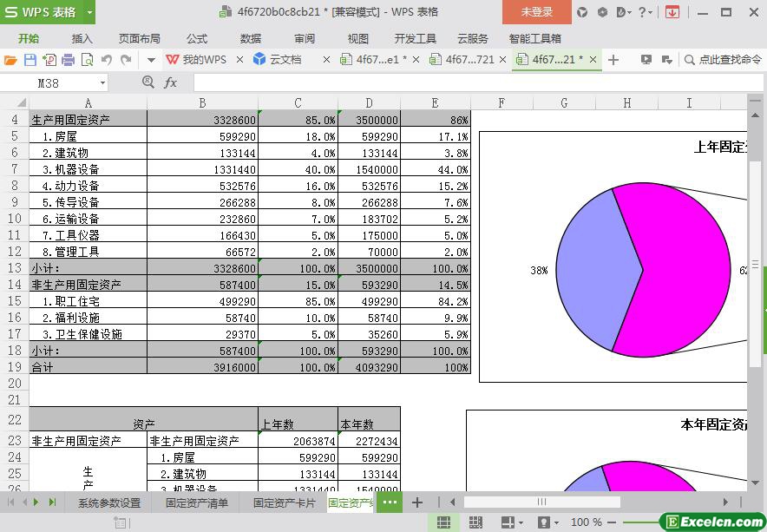Click the skin icon next to login button
767x532 pixels.
pos(582,12)
